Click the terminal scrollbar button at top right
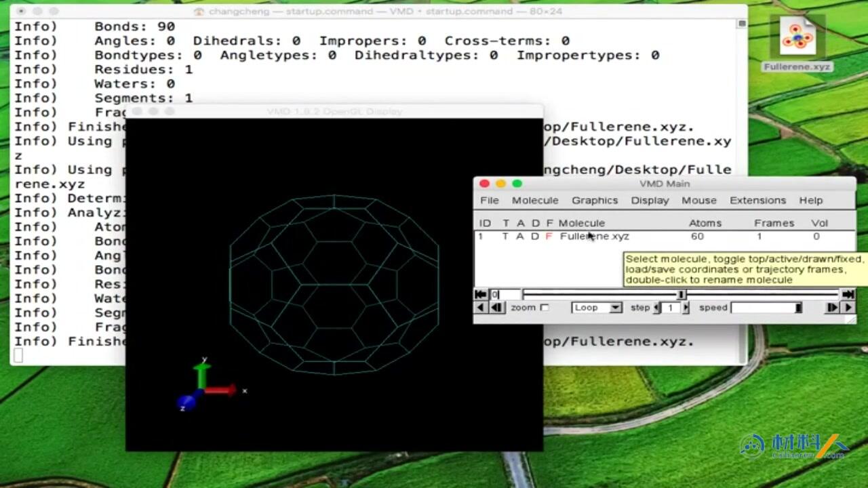The image size is (868, 488). pos(742,24)
